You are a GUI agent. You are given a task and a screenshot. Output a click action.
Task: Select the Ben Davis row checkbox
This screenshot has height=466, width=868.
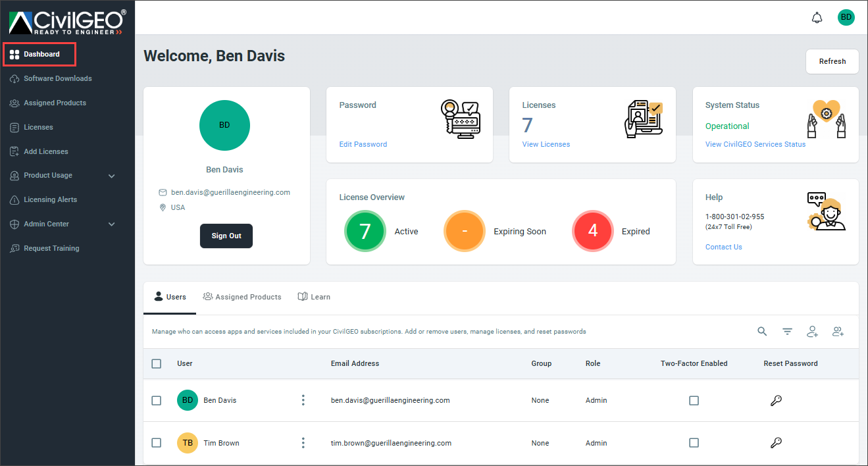pyautogui.click(x=157, y=400)
